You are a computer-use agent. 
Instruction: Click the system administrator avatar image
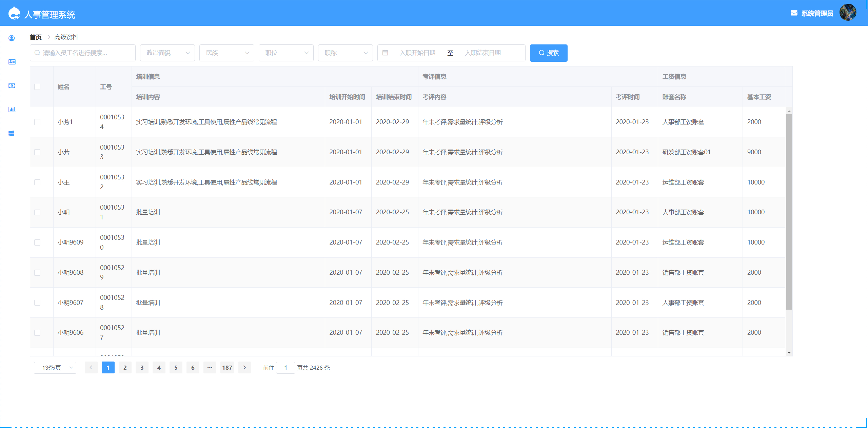pyautogui.click(x=847, y=13)
